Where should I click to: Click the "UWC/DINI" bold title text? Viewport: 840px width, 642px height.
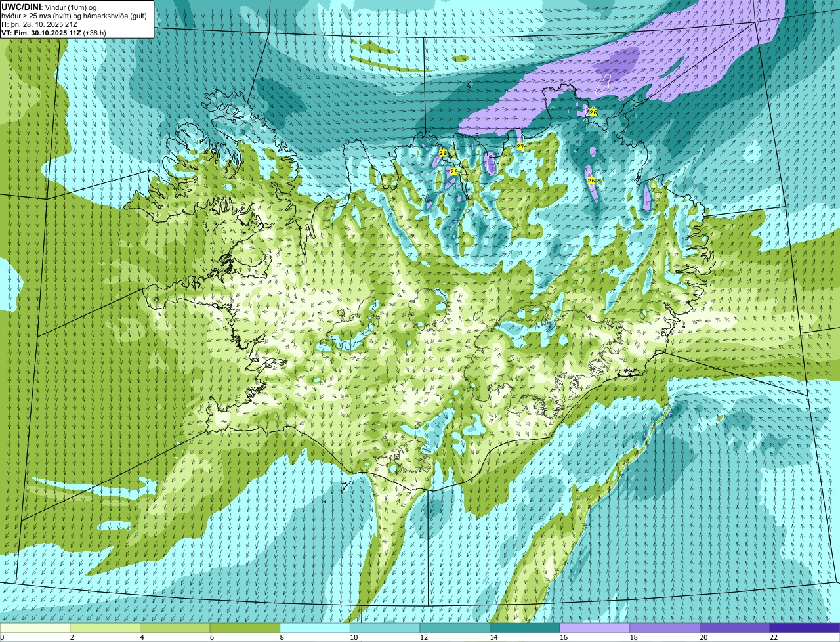pos(21,7)
